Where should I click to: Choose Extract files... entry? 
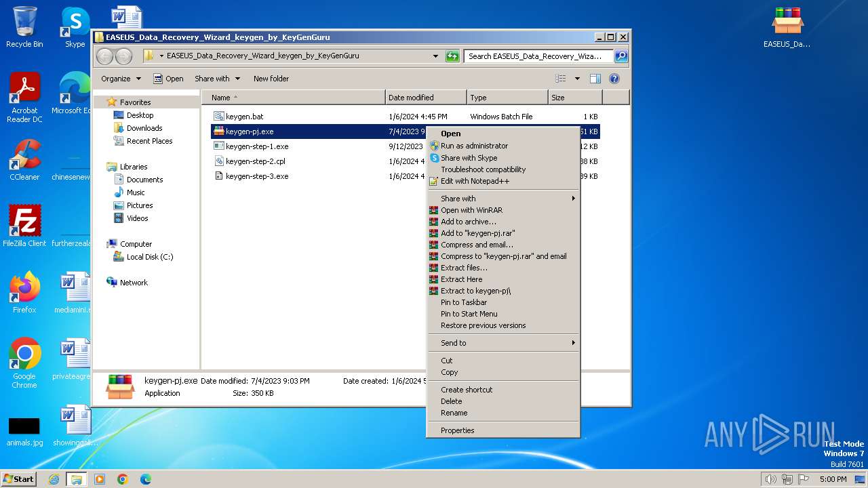503,268
